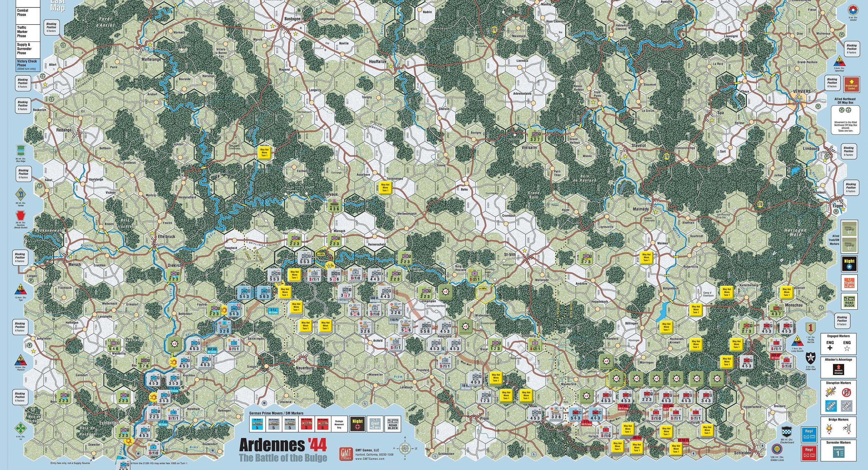Click the Diekirch town label

click(x=175, y=266)
